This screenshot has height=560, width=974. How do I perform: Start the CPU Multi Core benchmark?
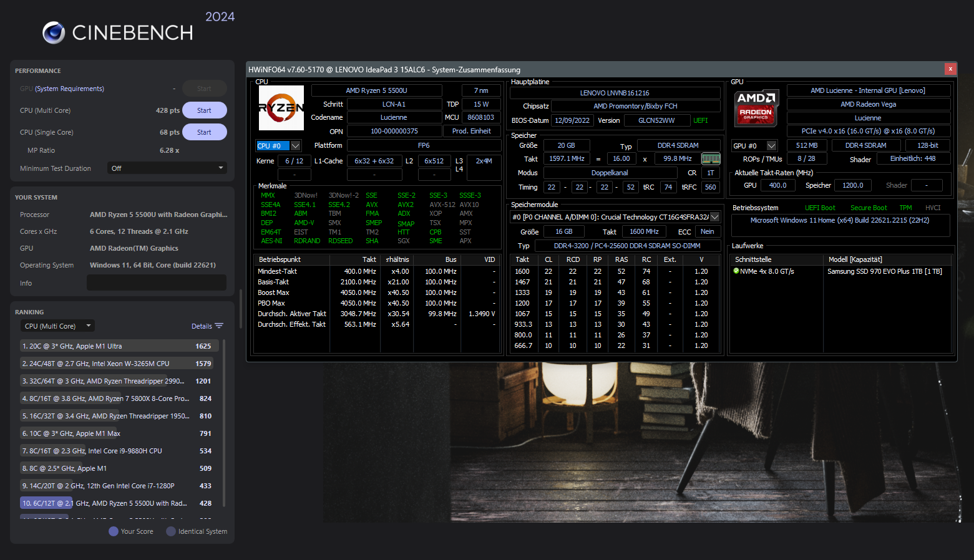point(204,110)
